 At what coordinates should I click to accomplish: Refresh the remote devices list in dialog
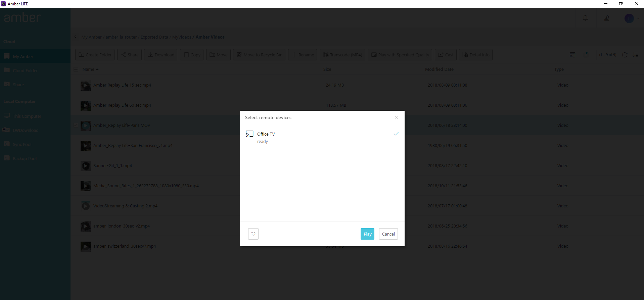(x=254, y=234)
